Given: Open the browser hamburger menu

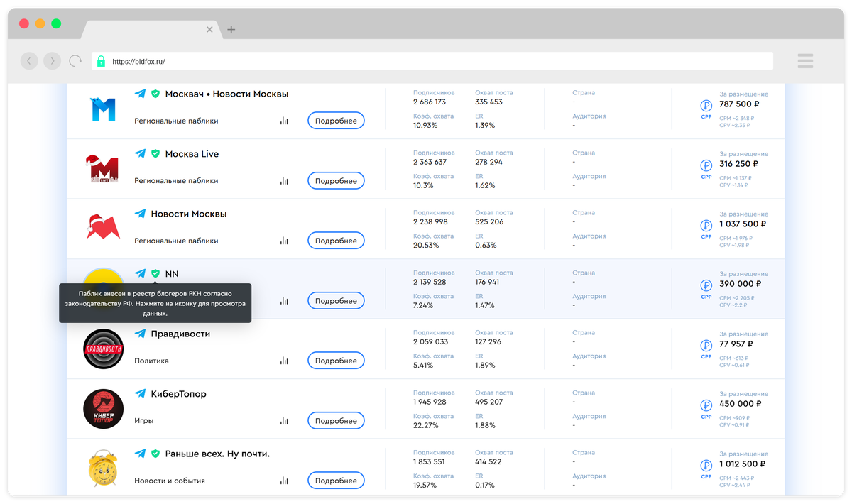Looking at the screenshot, I should [805, 61].
